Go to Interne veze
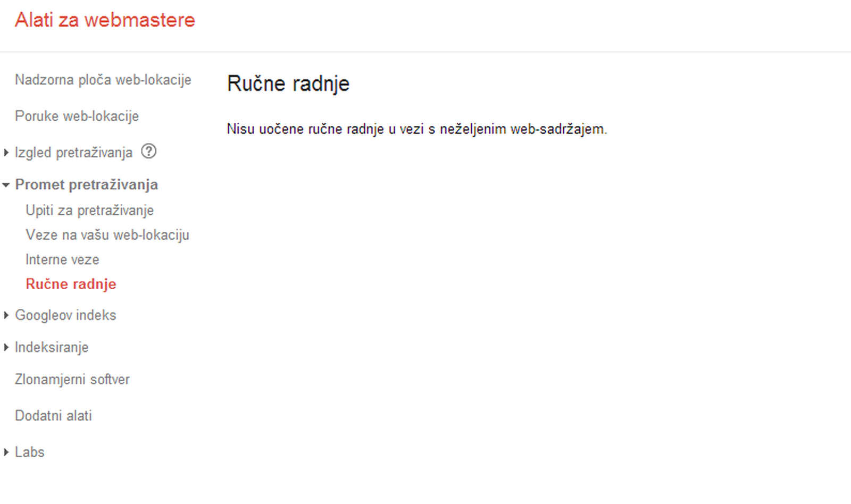This screenshot has height=504, width=851. (x=62, y=259)
